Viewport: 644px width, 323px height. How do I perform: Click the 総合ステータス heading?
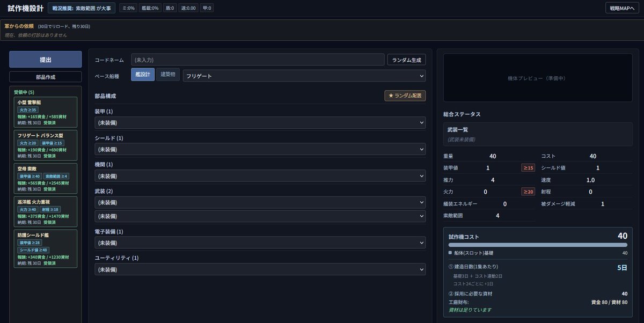click(462, 114)
